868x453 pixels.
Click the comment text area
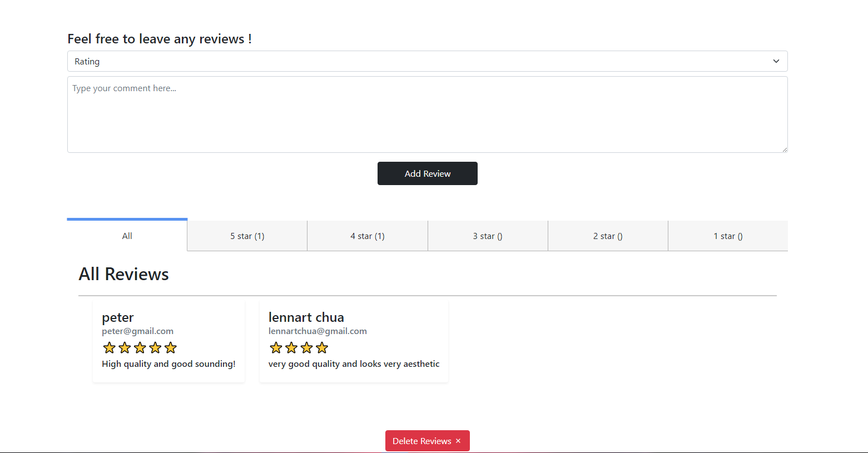[427, 115]
